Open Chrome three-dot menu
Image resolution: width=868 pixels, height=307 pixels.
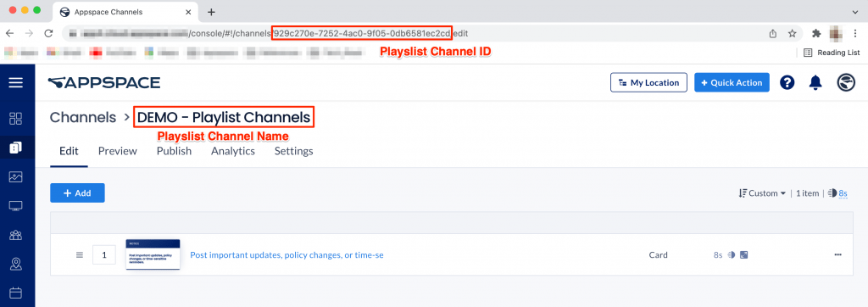(x=856, y=33)
